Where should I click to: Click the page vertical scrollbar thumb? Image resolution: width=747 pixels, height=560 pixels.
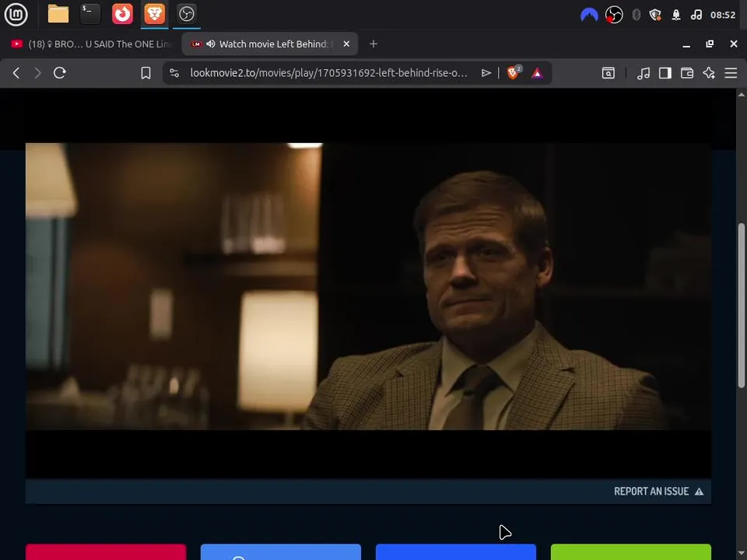[742, 305]
